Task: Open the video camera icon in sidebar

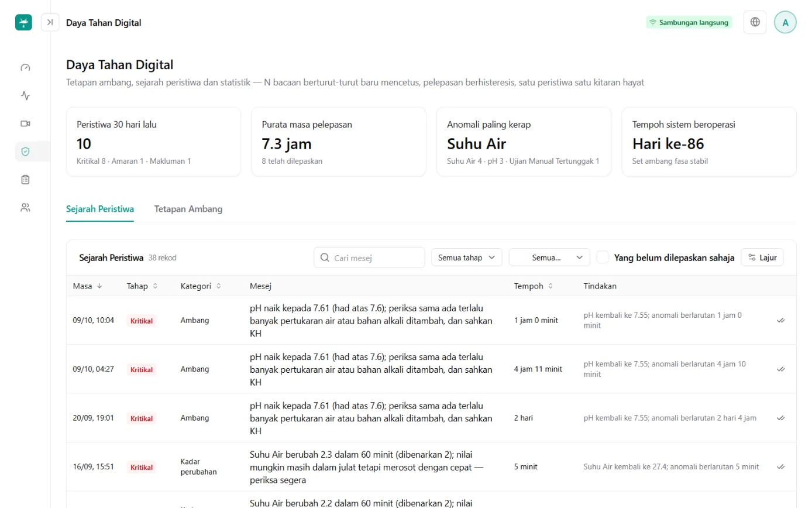Action: coord(25,123)
